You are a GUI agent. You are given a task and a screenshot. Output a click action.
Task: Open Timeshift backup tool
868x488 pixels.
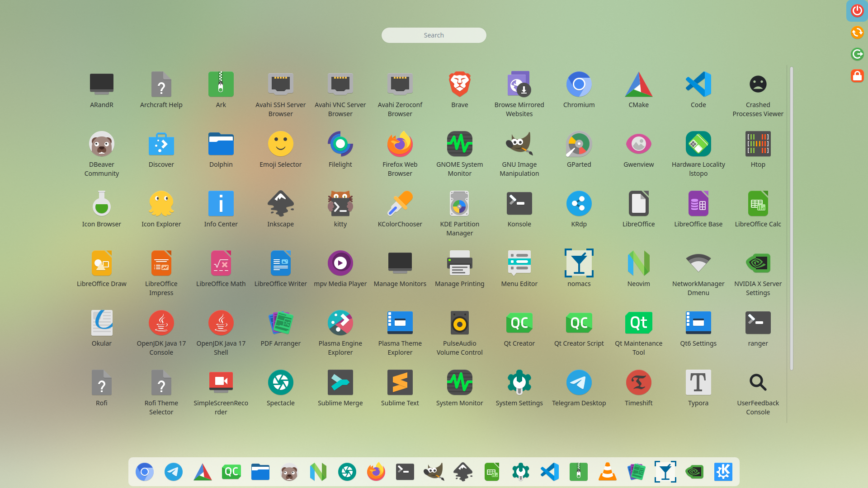638,389
